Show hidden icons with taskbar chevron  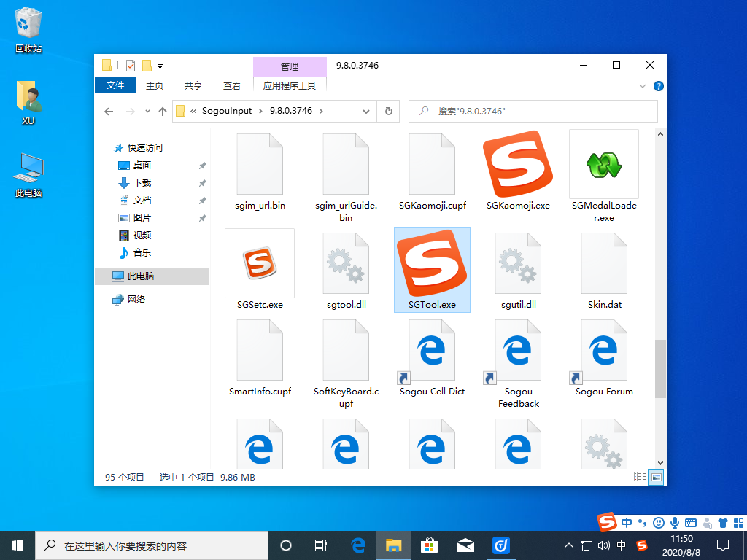click(568, 545)
